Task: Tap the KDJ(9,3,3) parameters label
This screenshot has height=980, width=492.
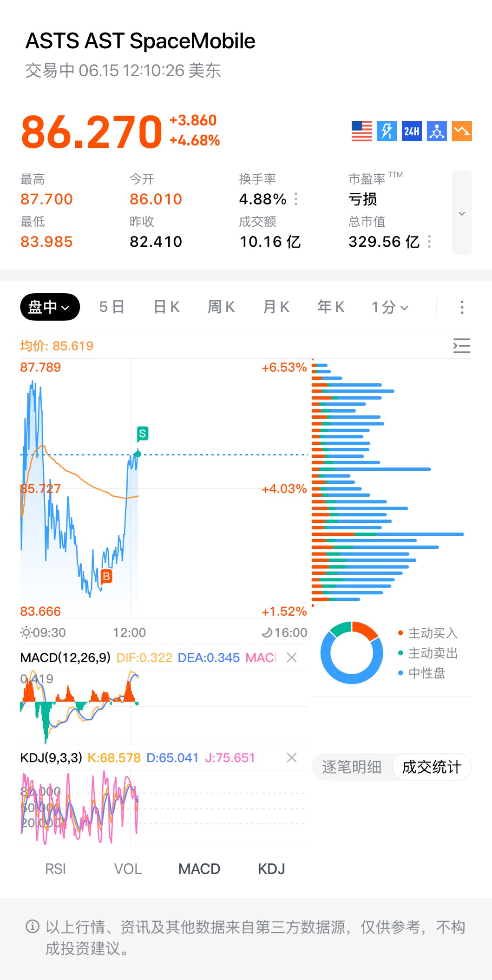Action: [x=51, y=758]
